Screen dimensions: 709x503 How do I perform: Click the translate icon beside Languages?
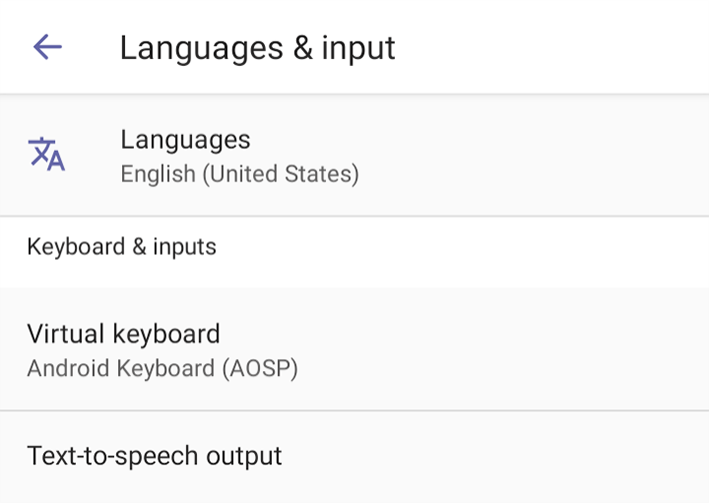point(47,154)
